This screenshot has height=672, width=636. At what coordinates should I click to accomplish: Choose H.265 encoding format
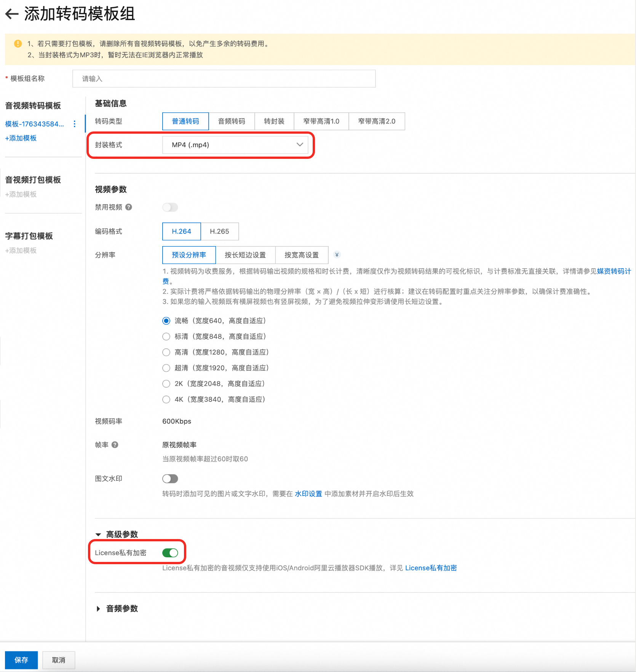(220, 231)
